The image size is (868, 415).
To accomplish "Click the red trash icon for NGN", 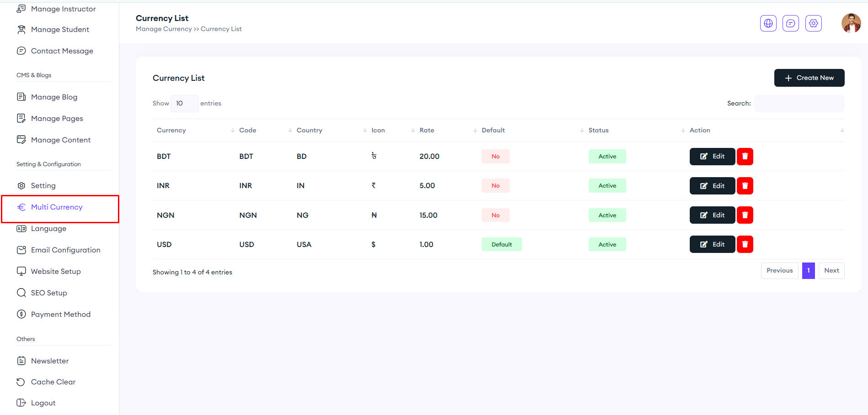I will coord(745,215).
